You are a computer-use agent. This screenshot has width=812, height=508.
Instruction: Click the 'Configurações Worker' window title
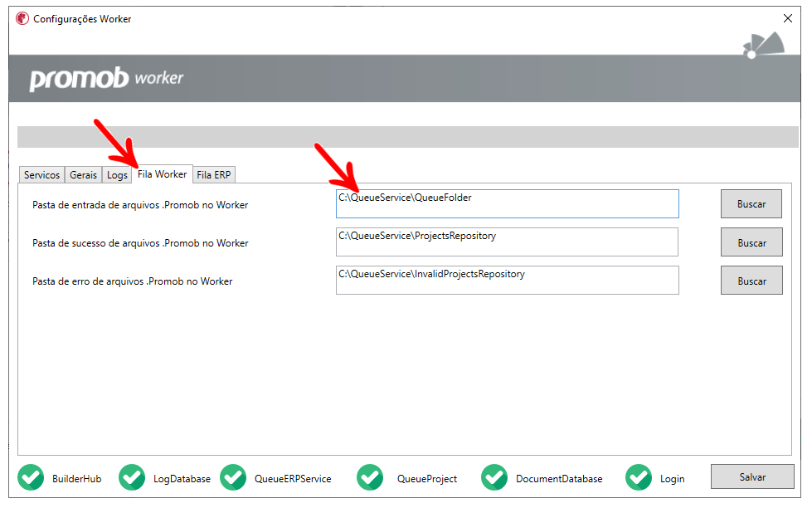pyautogui.click(x=82, y=19)
